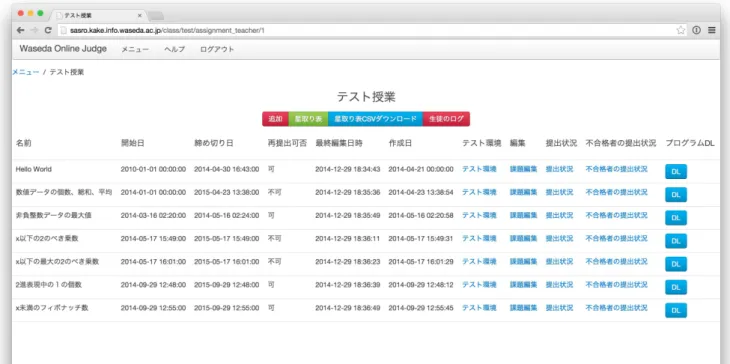730x364 pixels.
Task: Click the browser back arrow
Action: tap(20, 30)
